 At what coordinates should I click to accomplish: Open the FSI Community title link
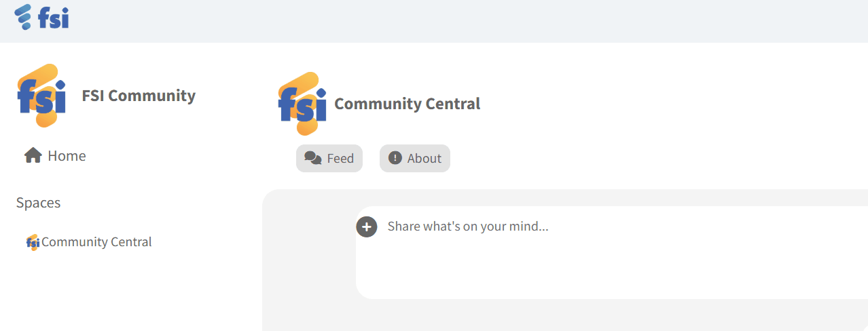(139, 96)
